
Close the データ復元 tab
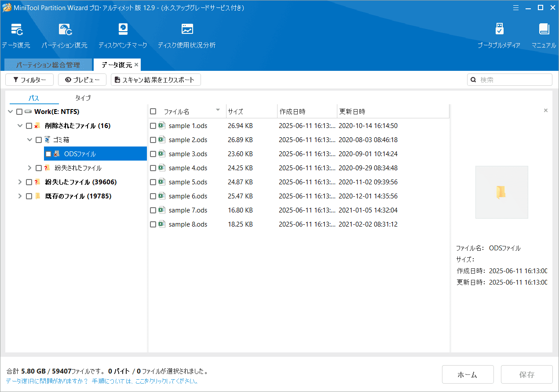click(136, 65)
